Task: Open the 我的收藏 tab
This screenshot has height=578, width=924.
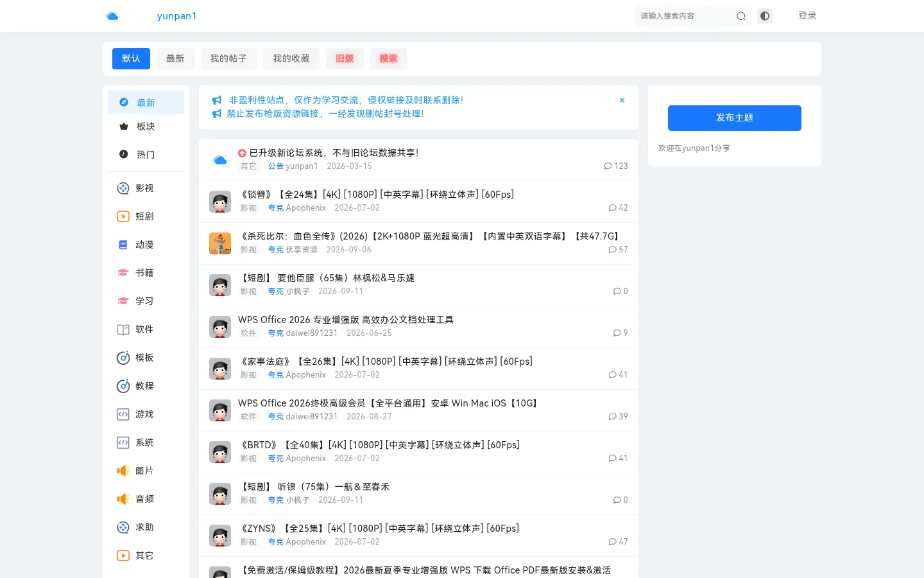Action: [291, 58]
